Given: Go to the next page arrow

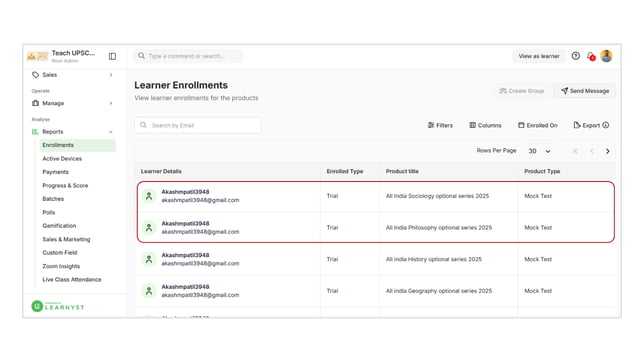Looking at the screenshot, I should point(608,151).
